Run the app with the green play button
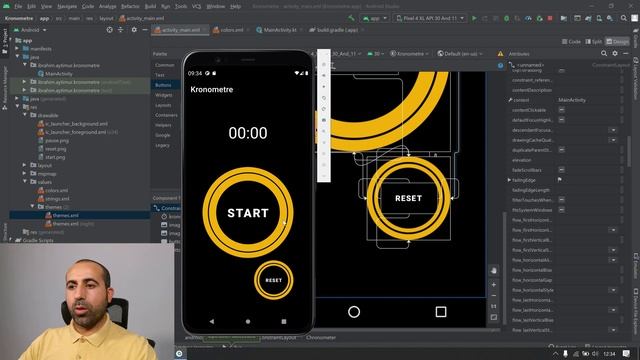 (x=474, y=18)
